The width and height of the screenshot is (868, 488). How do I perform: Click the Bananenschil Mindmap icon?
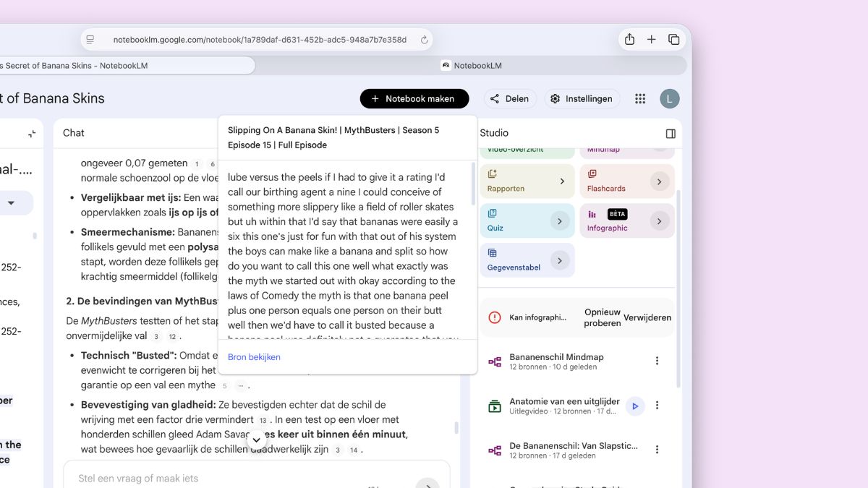[495, 361]
